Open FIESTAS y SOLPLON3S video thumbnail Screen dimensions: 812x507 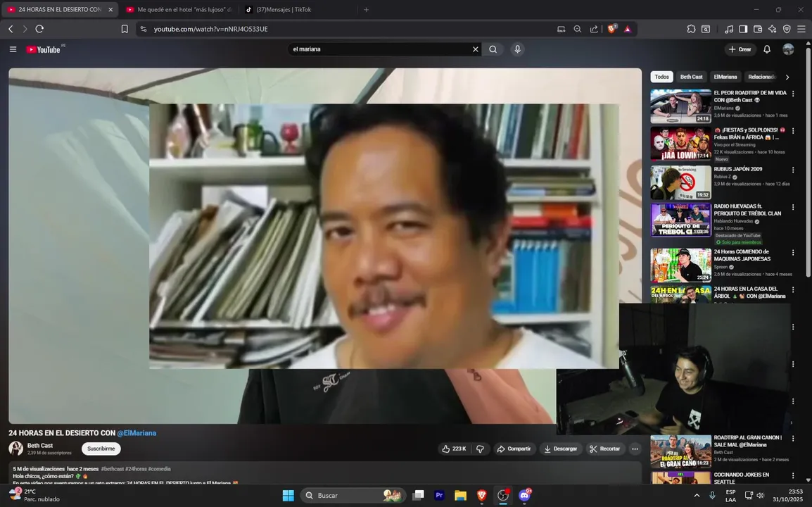(x=681, y=144)
